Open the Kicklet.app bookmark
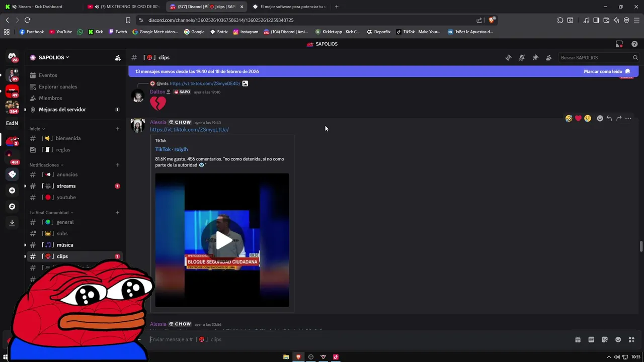Viewport: 644px width, 362px height. (x=337, y=32)
